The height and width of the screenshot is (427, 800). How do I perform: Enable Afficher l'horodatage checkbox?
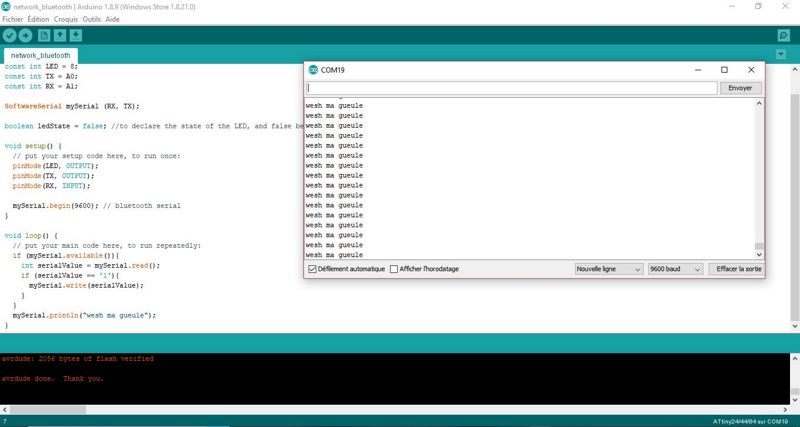pyautogui.click(x=394, y=269)
